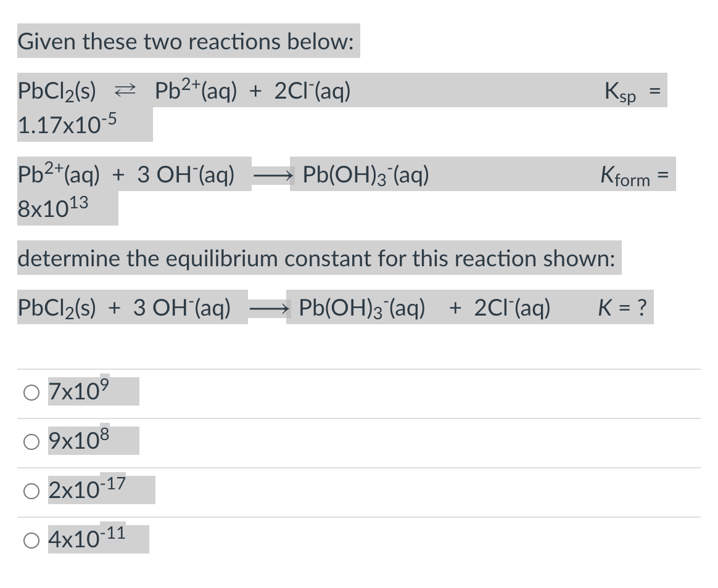Click the PbCl2(s) dissolution reaction equation
This screenshot has width=718, height=588.
pyautogui.click(x=185, y=91)
